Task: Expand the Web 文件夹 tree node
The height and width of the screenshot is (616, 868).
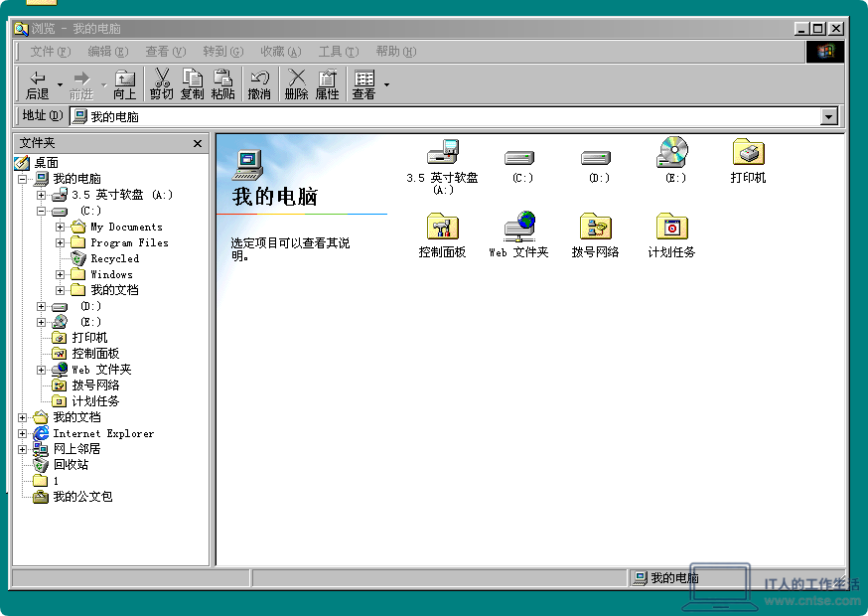Action: 41,370
